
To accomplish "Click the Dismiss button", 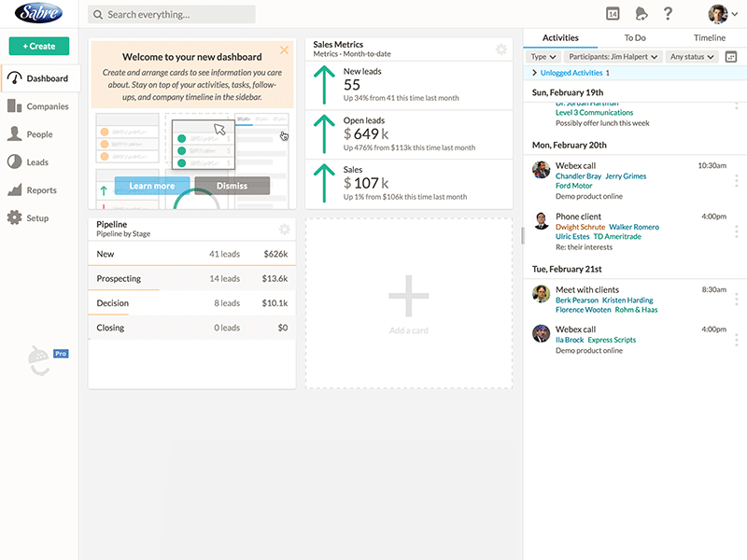I will [232, 186].
